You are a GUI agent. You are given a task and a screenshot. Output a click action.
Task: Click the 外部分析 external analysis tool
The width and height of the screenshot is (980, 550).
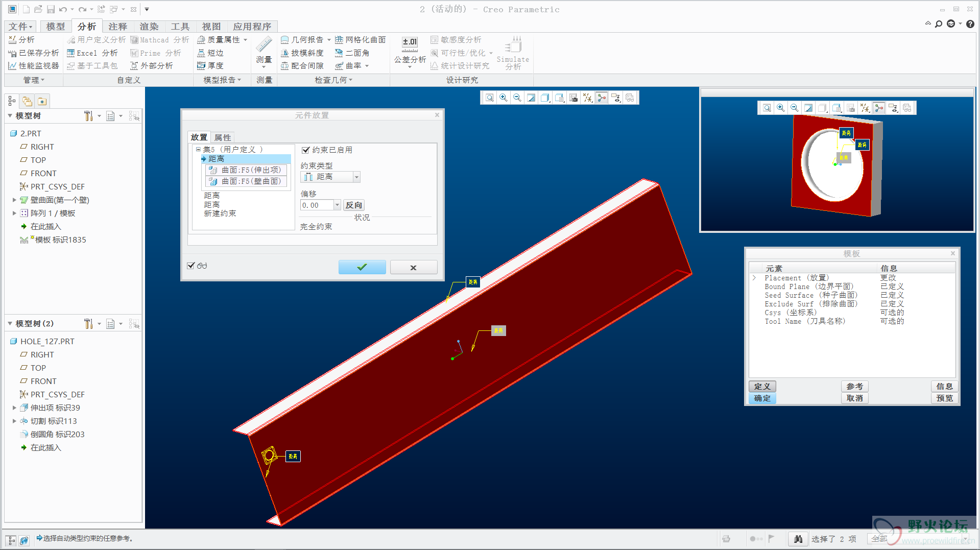(x=152, y=65)
